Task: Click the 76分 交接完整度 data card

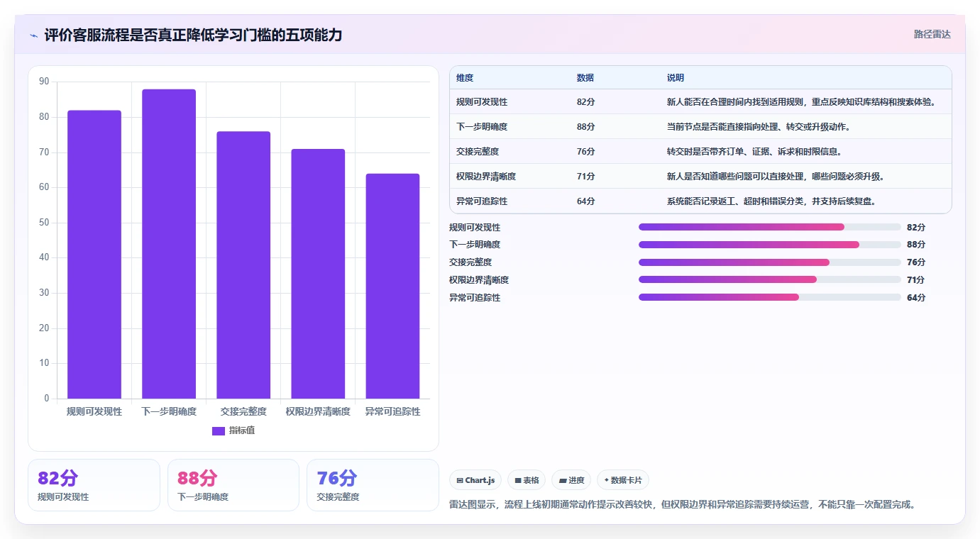Action: tap(373, 485)
